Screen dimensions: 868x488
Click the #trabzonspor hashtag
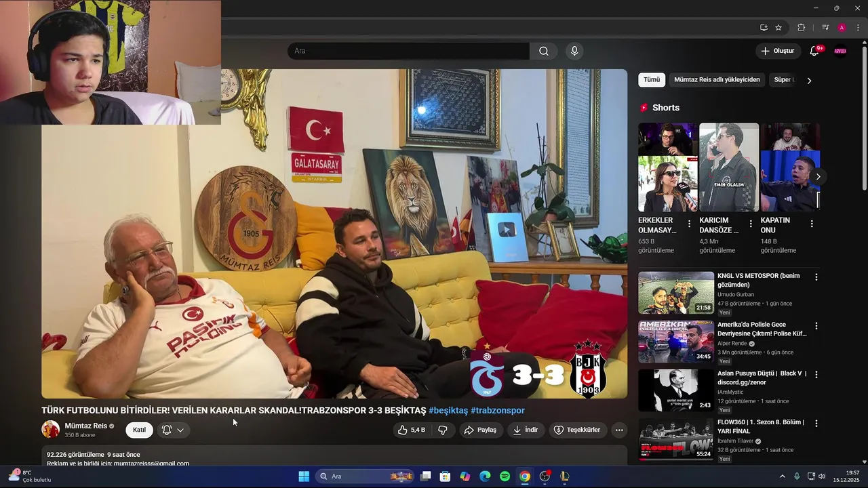(x=498, y=410)
